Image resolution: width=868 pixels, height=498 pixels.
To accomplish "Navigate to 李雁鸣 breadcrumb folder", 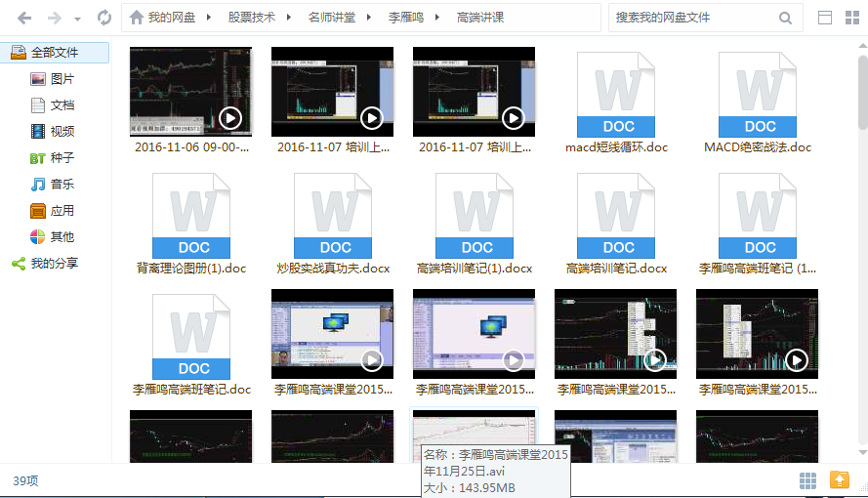I will click(x=406, y=18).
